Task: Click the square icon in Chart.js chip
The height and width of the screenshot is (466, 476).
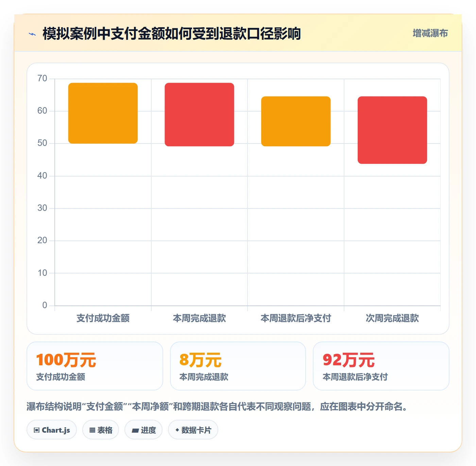Action: tap(37, 430)
